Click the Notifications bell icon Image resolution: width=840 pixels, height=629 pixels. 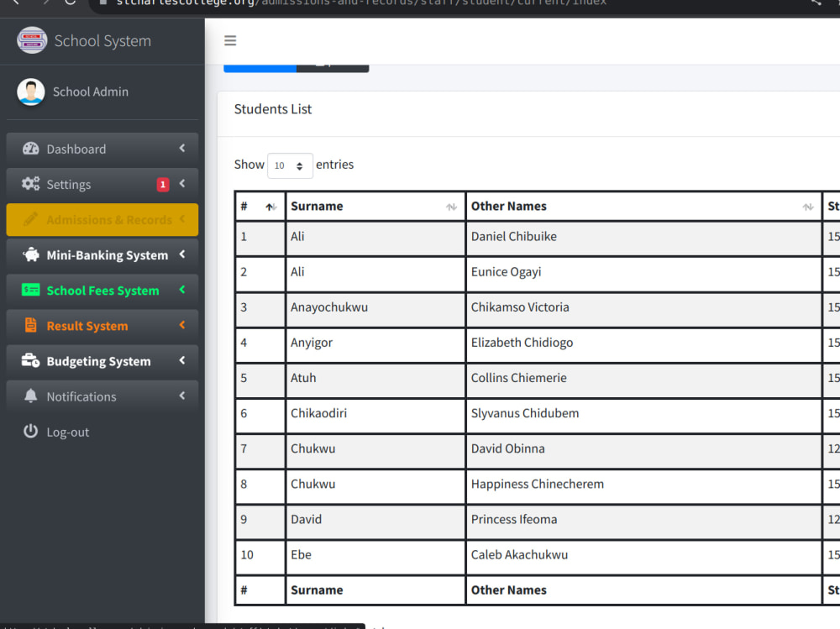pos(30,396)
